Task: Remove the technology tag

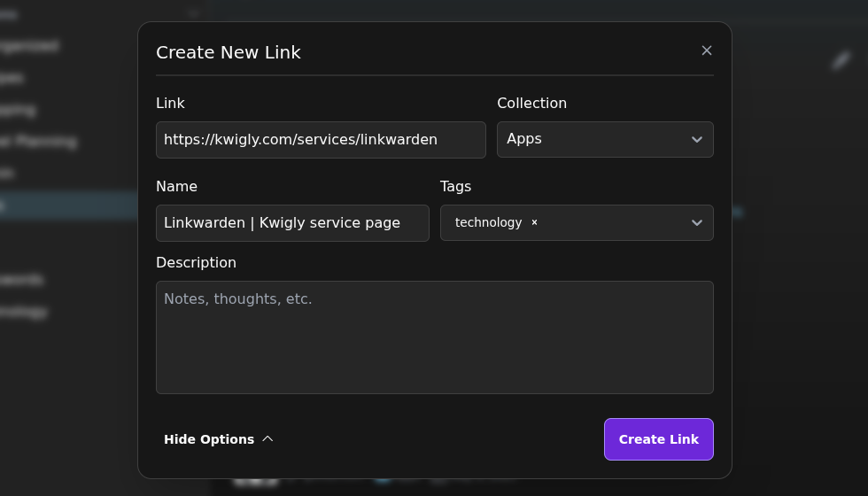Action: pos(534,222)
